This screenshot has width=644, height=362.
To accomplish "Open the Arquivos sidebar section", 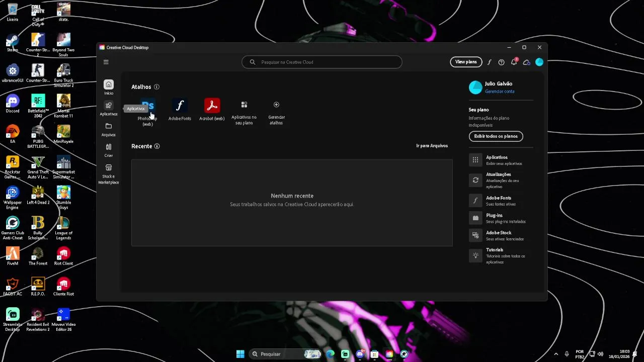I will [x=109, y=129].
